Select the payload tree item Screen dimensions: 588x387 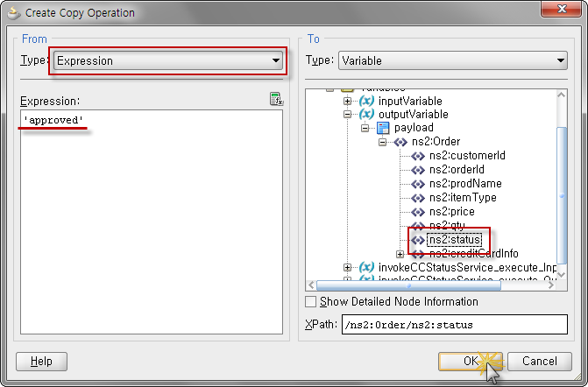[x=414, y=128]
